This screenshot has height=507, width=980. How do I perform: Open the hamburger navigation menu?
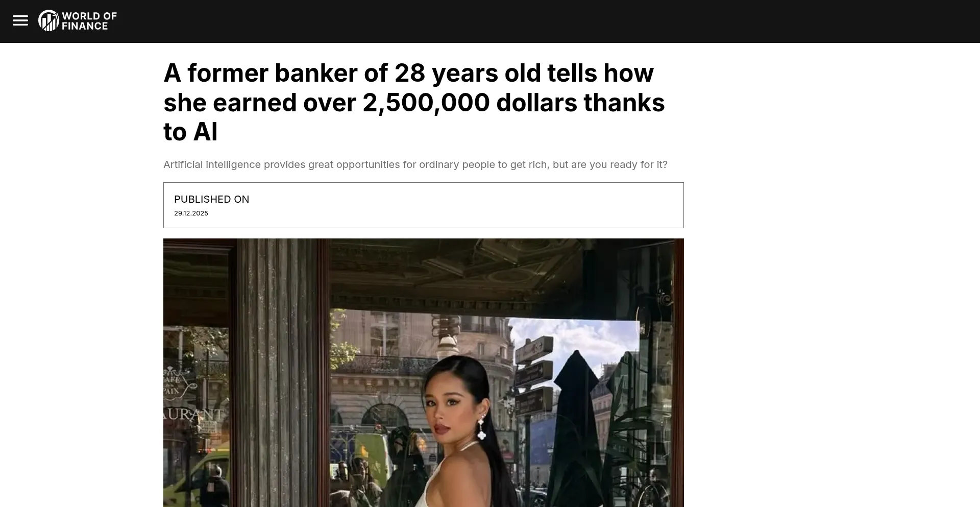click(20, 21)
